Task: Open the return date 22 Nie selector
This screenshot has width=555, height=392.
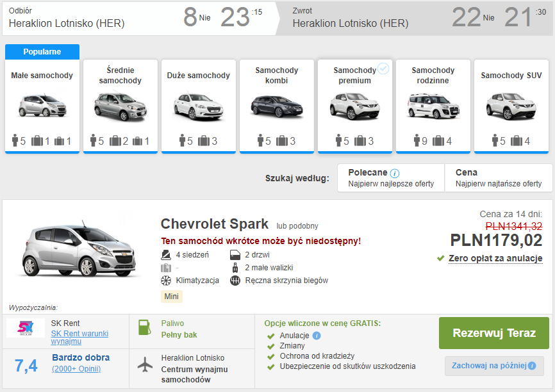Action: click(x=472, y=17)
